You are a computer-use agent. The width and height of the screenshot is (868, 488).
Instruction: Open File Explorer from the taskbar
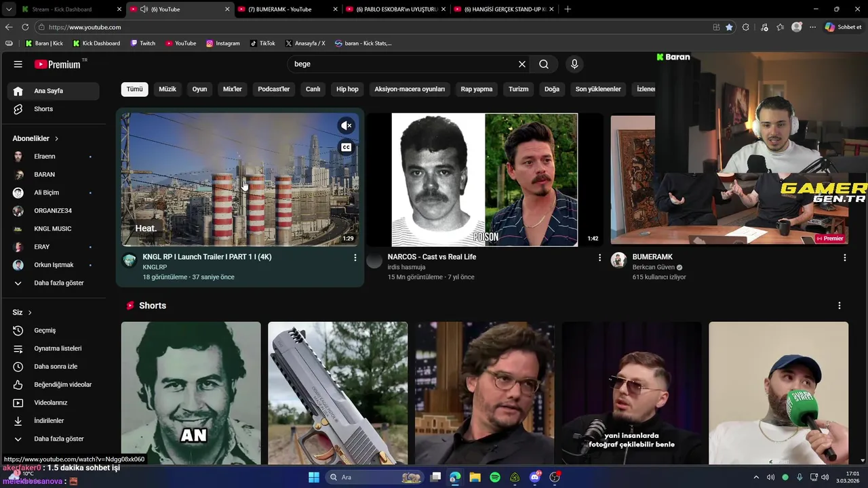[x=475, y=477]
